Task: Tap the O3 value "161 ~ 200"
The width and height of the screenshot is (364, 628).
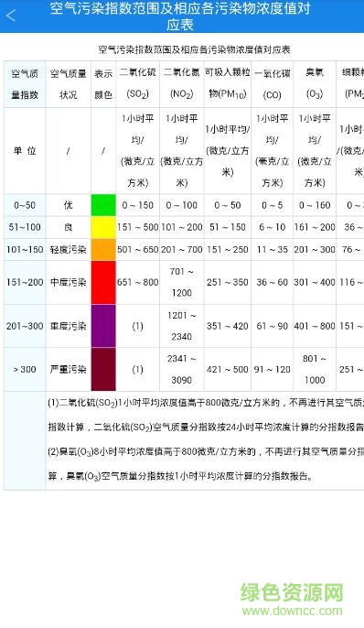Action: point(315,227)
